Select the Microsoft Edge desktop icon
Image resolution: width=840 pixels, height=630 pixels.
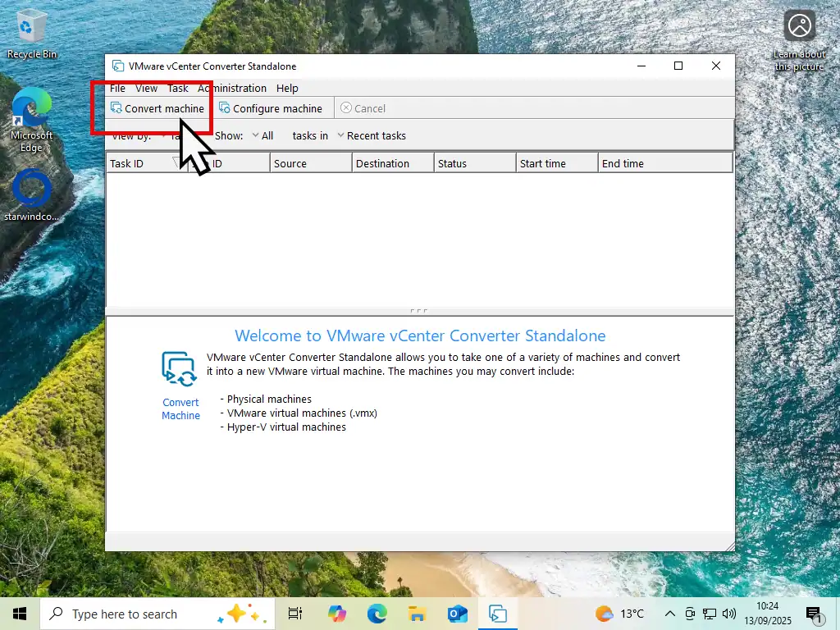pos(31,121)
